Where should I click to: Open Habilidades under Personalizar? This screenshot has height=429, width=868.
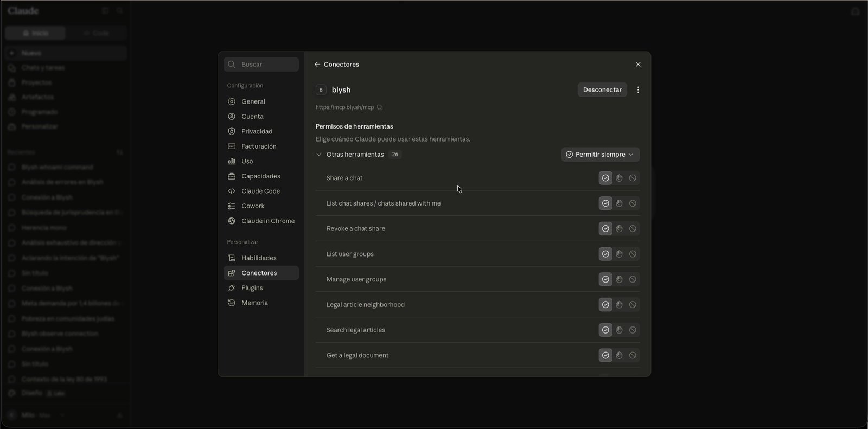[x=261, y=258]
